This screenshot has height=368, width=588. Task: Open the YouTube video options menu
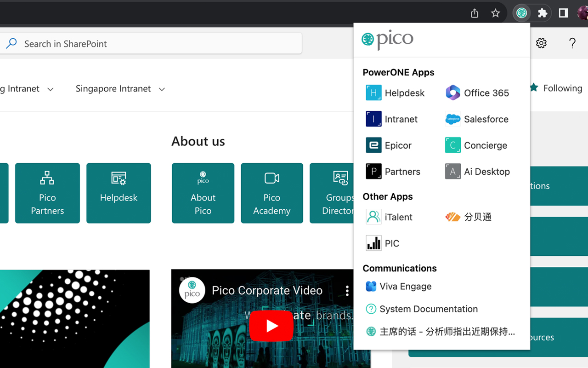tap(347, 291)
